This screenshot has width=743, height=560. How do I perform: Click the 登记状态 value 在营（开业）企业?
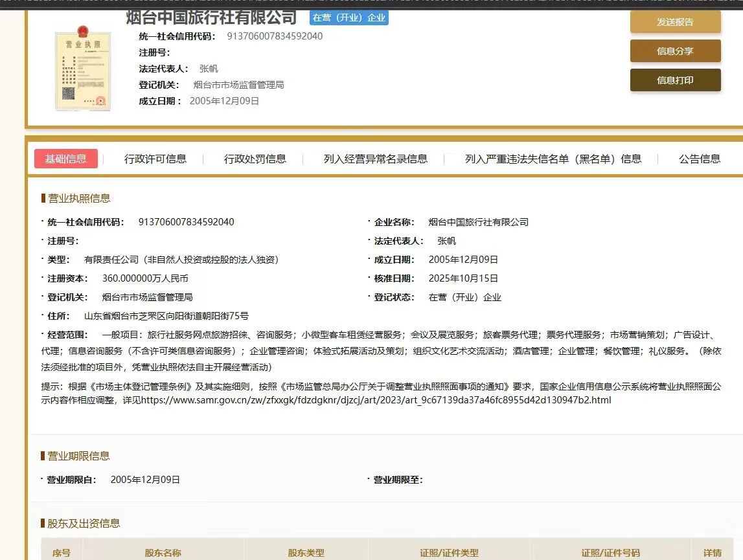pos(465,297)
